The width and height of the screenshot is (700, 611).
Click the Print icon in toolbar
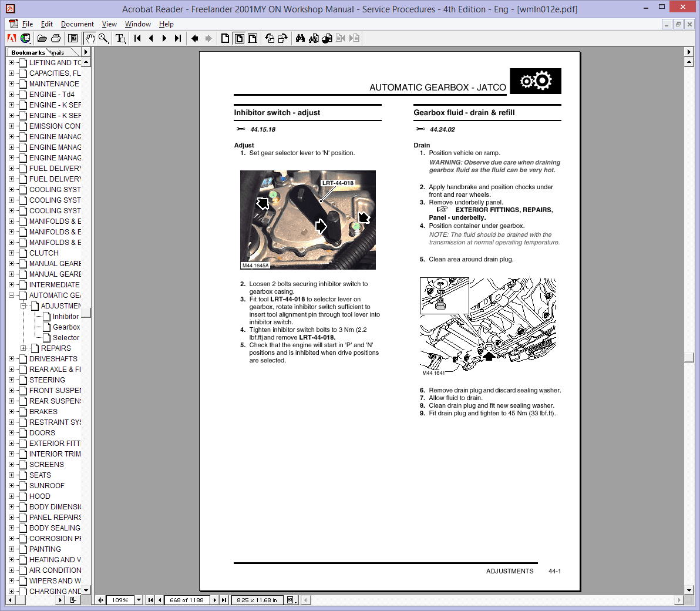coord(56,38)
